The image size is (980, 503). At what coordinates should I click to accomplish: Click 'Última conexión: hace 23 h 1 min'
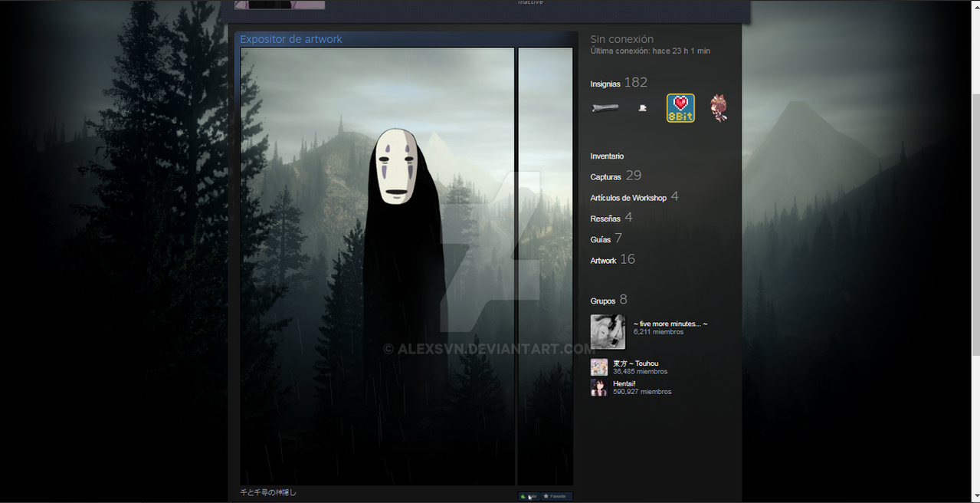[x=650, y=51]
